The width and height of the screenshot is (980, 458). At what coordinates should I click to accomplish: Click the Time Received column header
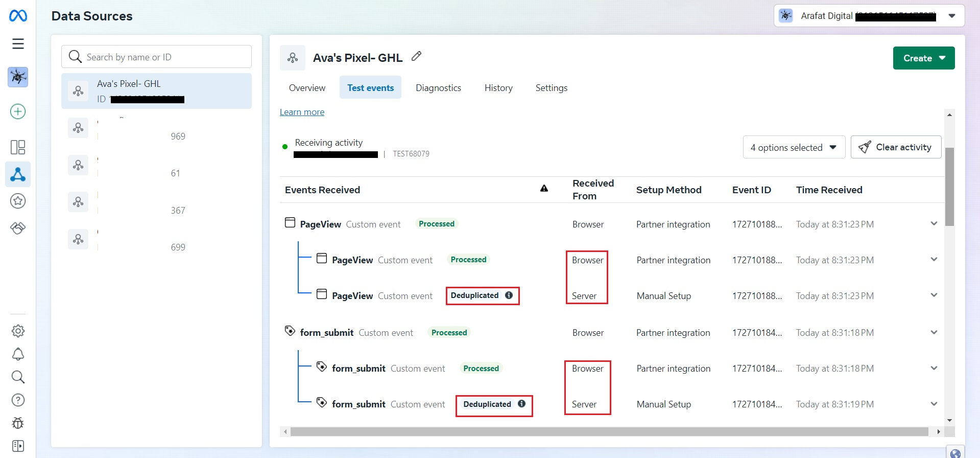(x=829, y=190)
